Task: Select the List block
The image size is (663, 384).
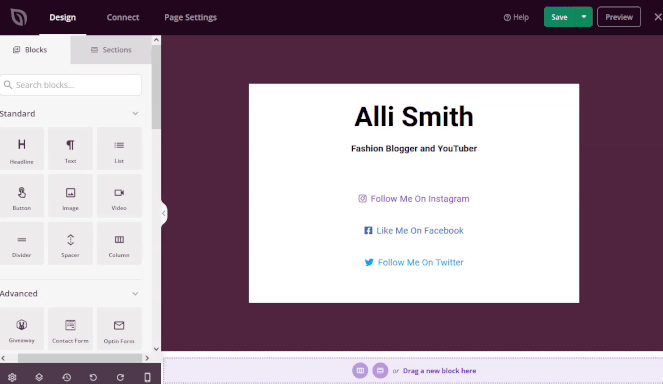Action: coord(119,148)
